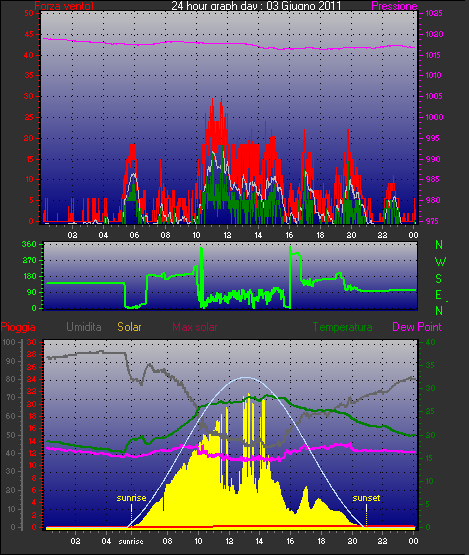Viewport: 469px width, 555px height.
Task: Click the green 270 wind direction value
Action: coord(29,261)
